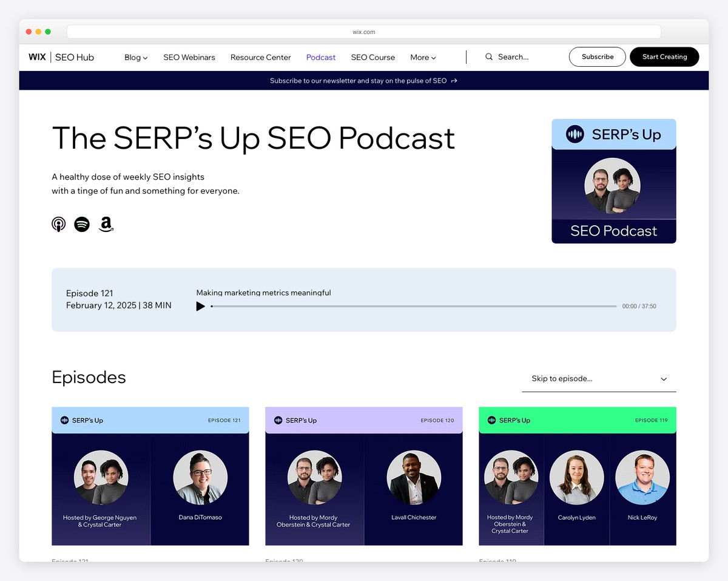Click the SERP's Up waveform logo on Episode 121 card
Image resolution: width=728 pixels, height=581 pixels.
pyautogui.click(x=64, y=420)
